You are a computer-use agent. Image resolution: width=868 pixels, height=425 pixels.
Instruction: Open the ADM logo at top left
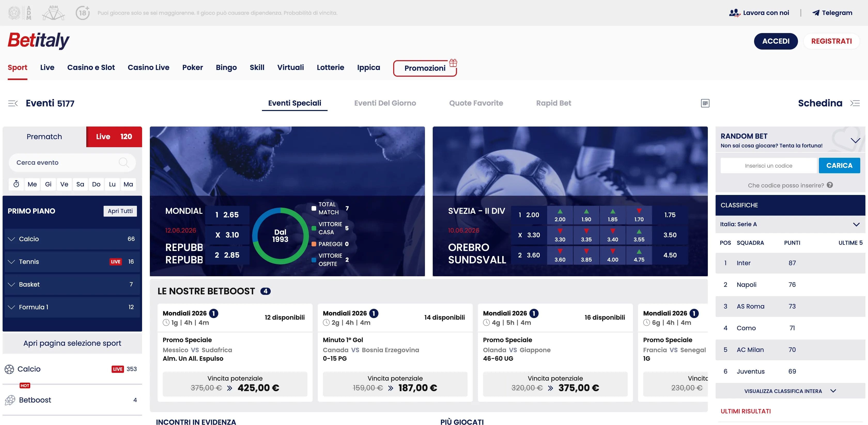point(20,13)
